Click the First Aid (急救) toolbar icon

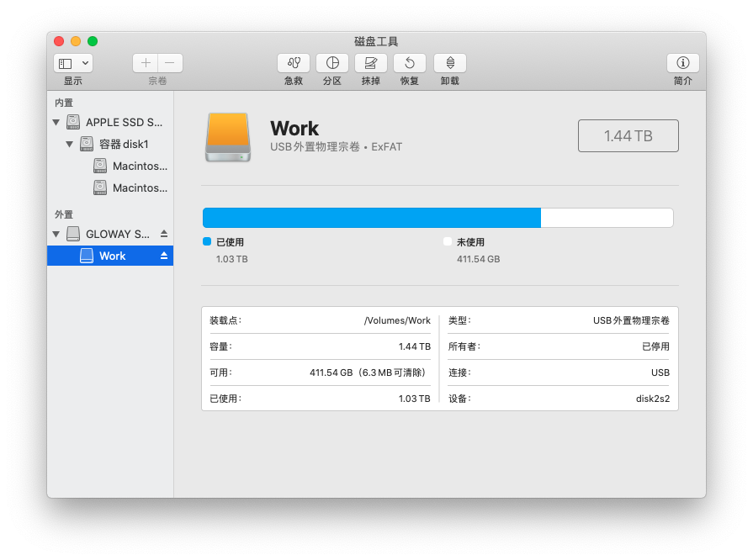[x=294, y=63]
